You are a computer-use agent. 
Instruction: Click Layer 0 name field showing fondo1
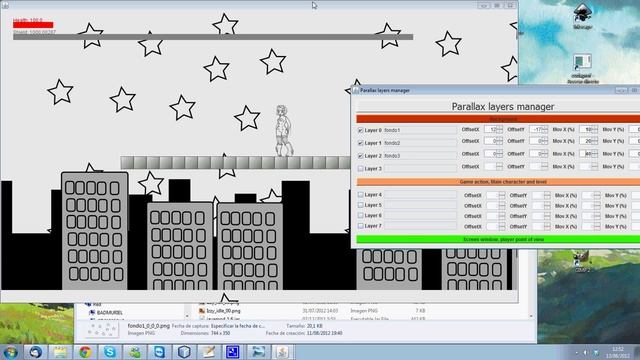pyautogui.click(x=420, y=130)
